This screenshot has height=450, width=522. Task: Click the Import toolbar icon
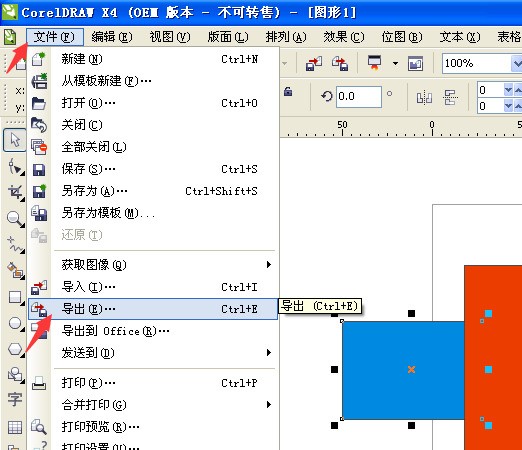point(314,63)
